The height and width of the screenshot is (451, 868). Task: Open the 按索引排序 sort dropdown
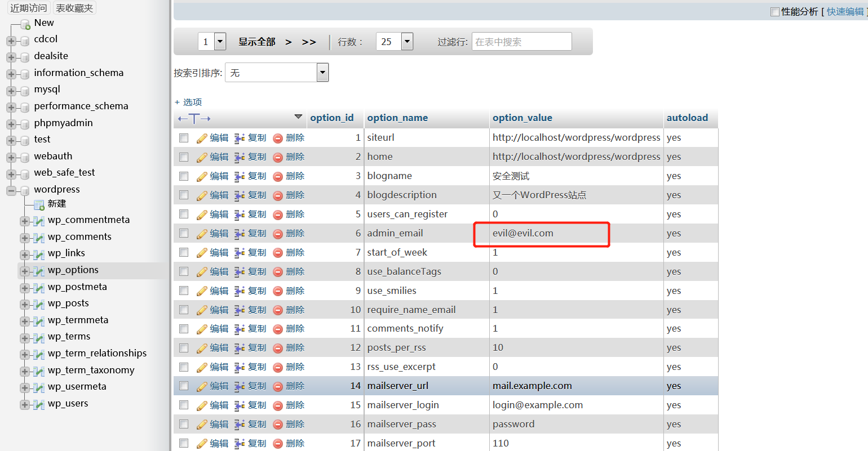tap(277, 73)
